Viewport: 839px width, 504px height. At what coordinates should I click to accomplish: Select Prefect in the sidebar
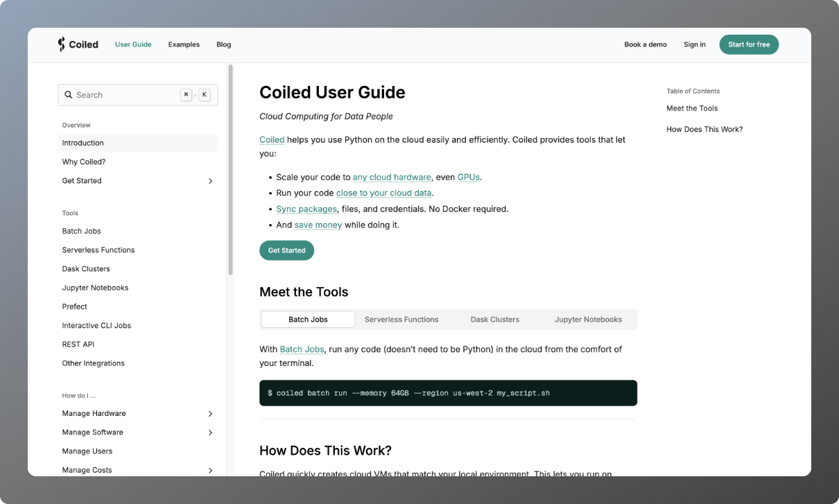(74, 306)
